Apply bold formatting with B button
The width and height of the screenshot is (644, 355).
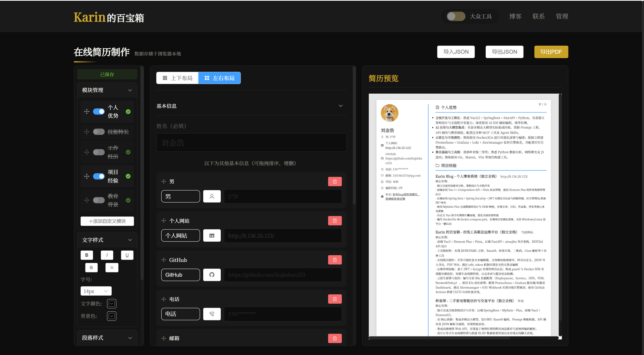87,255
